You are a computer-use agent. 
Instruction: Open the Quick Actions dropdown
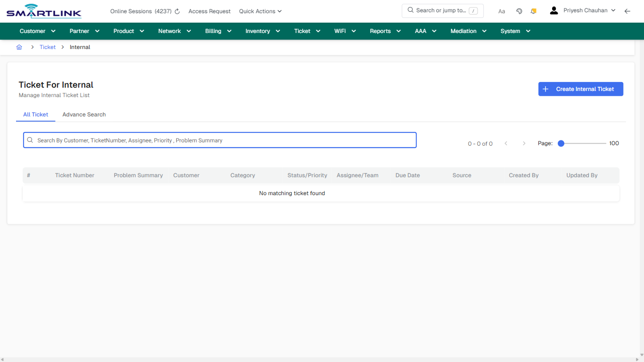(260, 11)
